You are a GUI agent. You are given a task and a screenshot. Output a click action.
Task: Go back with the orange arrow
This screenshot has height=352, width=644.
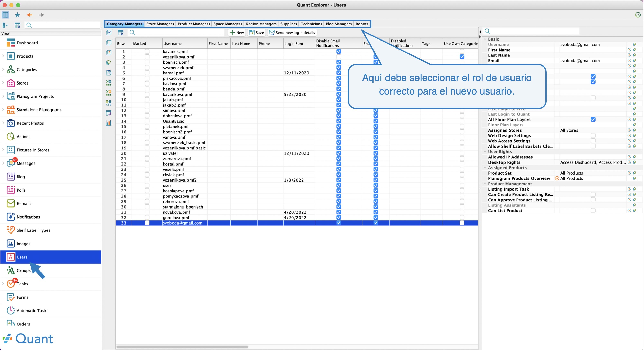pos(29,15)
